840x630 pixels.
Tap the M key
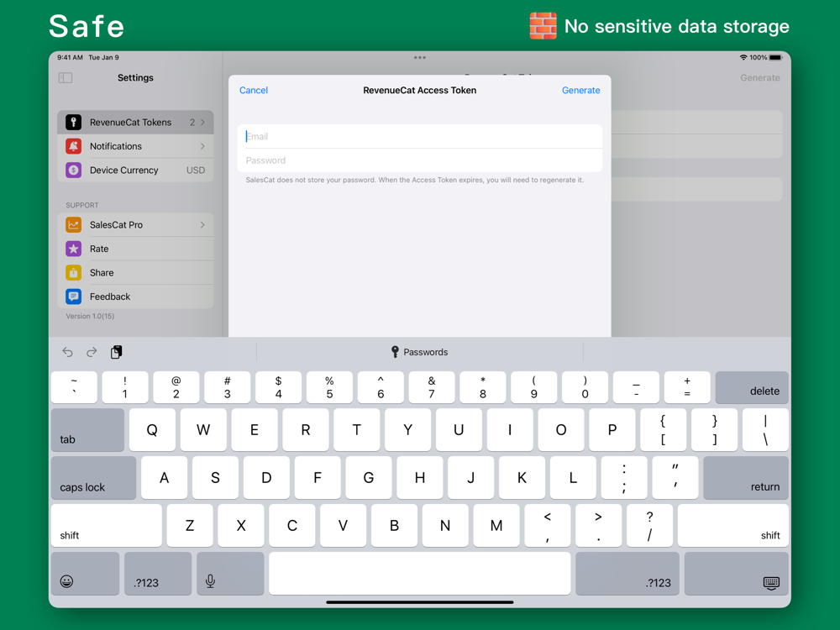pyautogui.click(x=496, y=526)
